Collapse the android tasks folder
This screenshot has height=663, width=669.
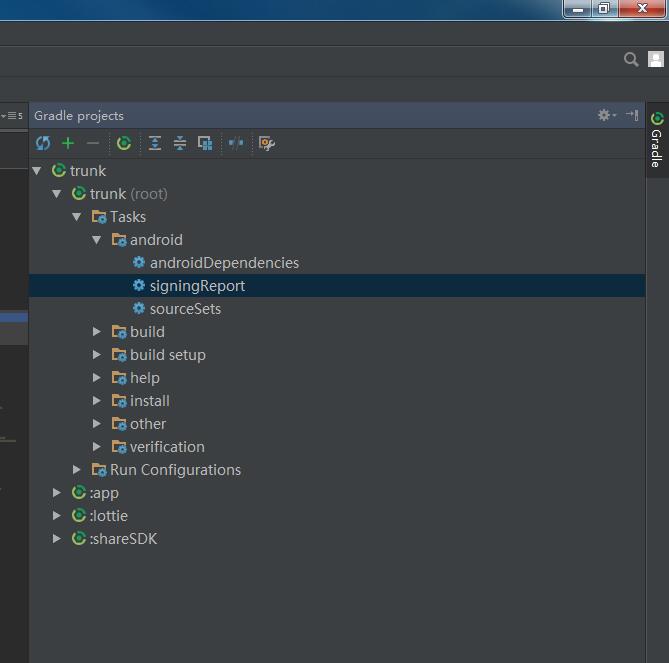coord(97,240)
